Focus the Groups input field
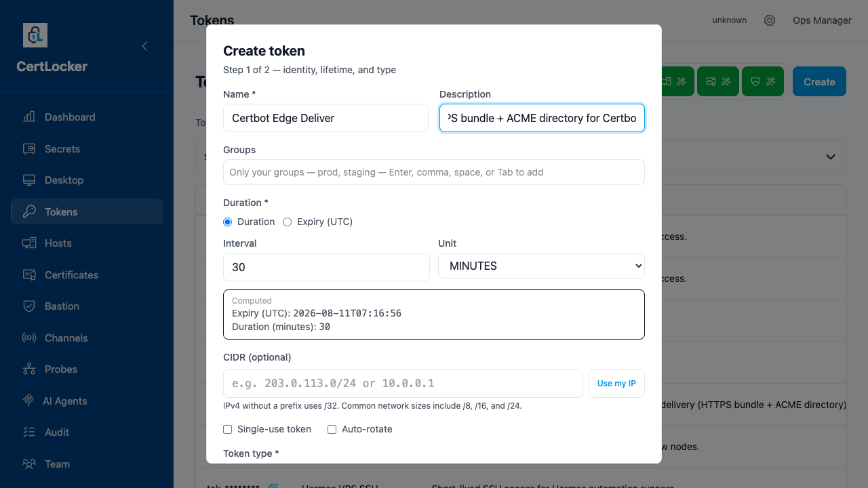The height and width of the screenshot is (488, 868). pos(434,172)
